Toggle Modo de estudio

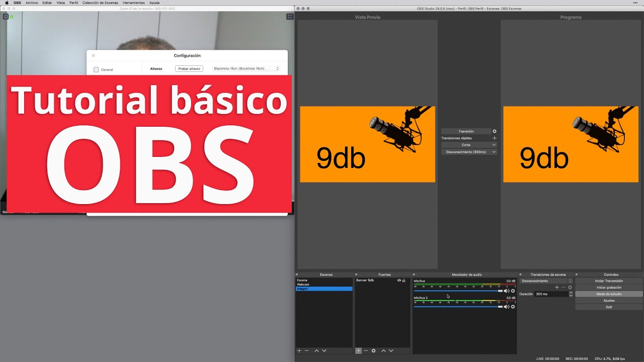[x=609, y=294]
